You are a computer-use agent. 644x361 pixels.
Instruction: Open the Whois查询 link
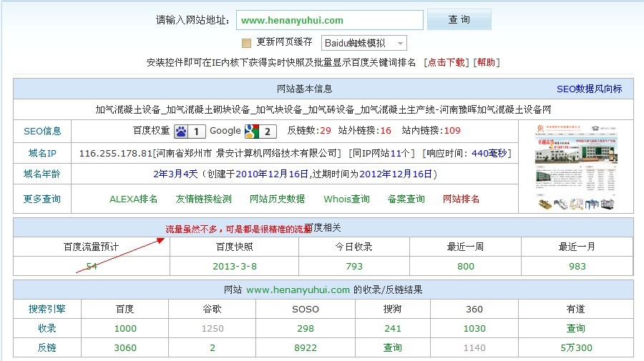[346, 199]
